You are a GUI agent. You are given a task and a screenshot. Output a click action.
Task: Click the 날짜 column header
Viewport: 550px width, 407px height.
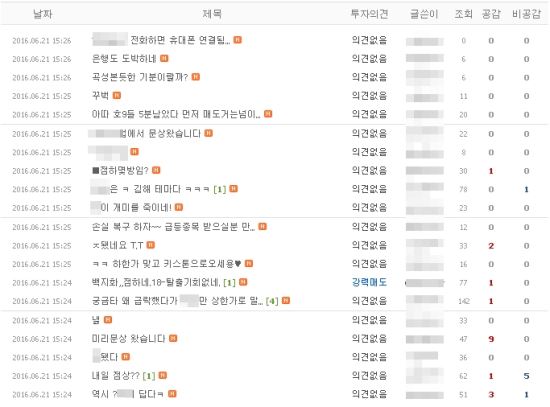click(42, 14)
